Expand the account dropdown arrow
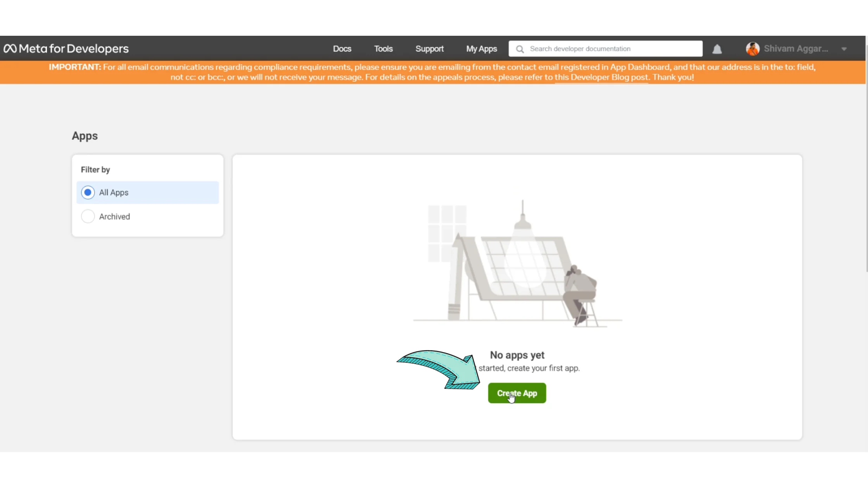Image resolution: width=868 pixels, height=488 pixels. (x=844, y=49)
